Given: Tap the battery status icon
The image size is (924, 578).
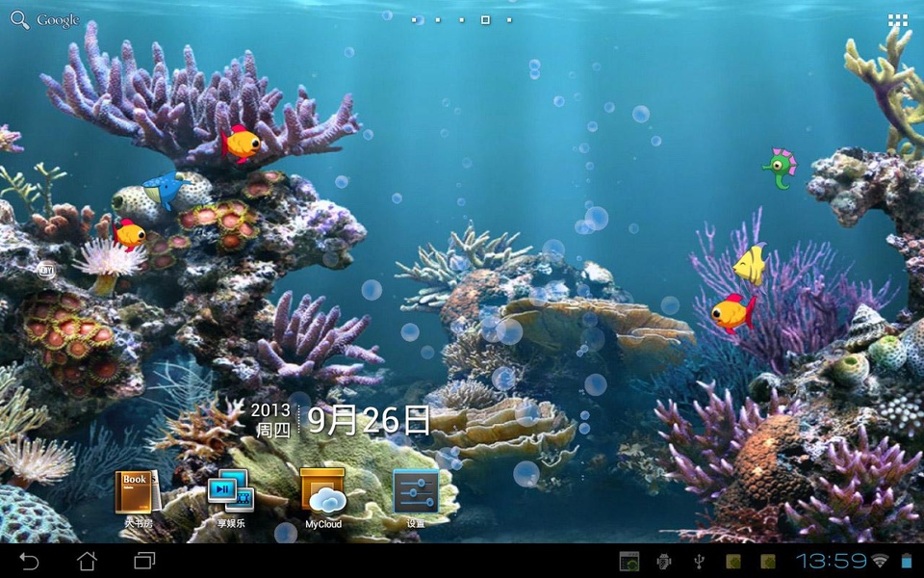Looking at the screenshot, I should [x=907, y=561].
